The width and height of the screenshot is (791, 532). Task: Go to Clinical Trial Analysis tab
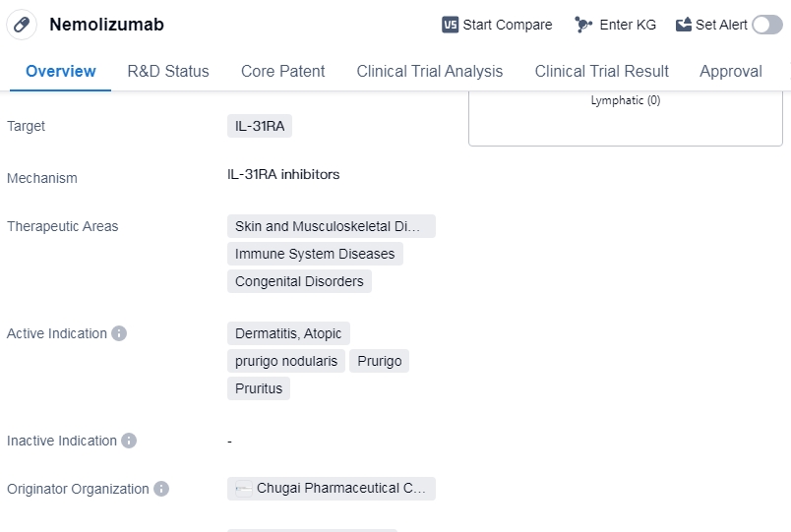coord(429,71)
